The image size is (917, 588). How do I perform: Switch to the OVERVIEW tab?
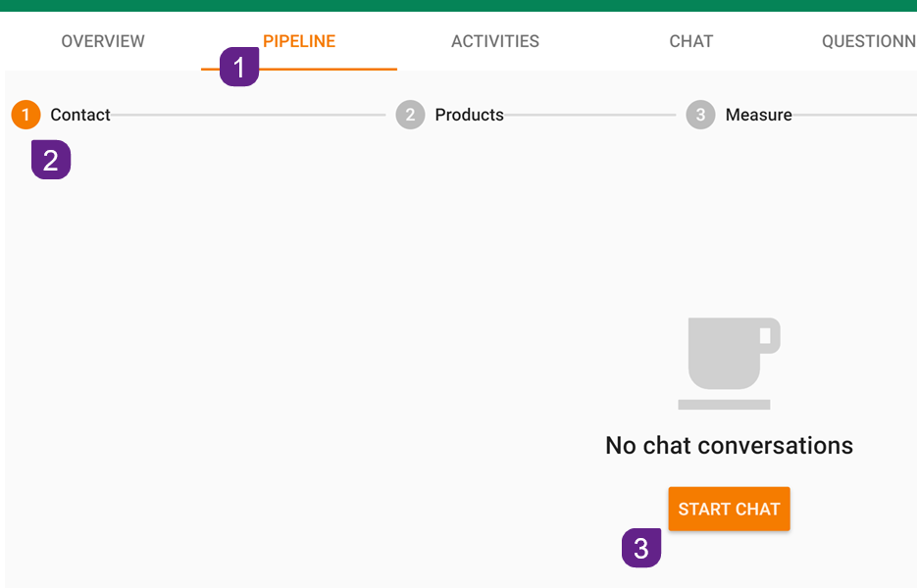pyautogui.click(x=103, y=41)
